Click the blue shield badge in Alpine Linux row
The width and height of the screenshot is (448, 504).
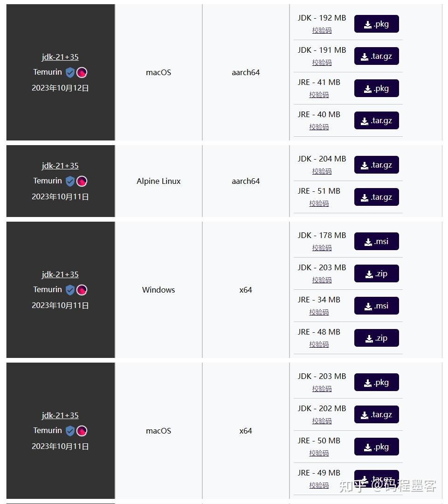(x=70, y=181)
